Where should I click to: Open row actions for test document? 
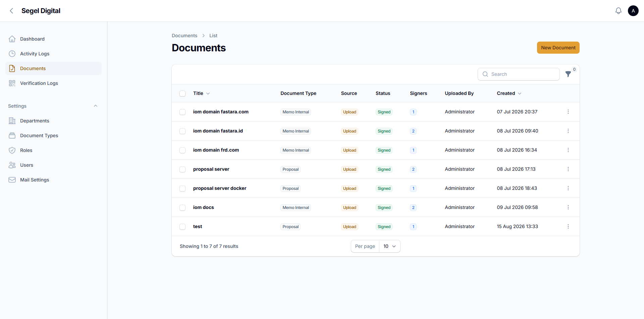pyautogui.click(x=568, y=226)
